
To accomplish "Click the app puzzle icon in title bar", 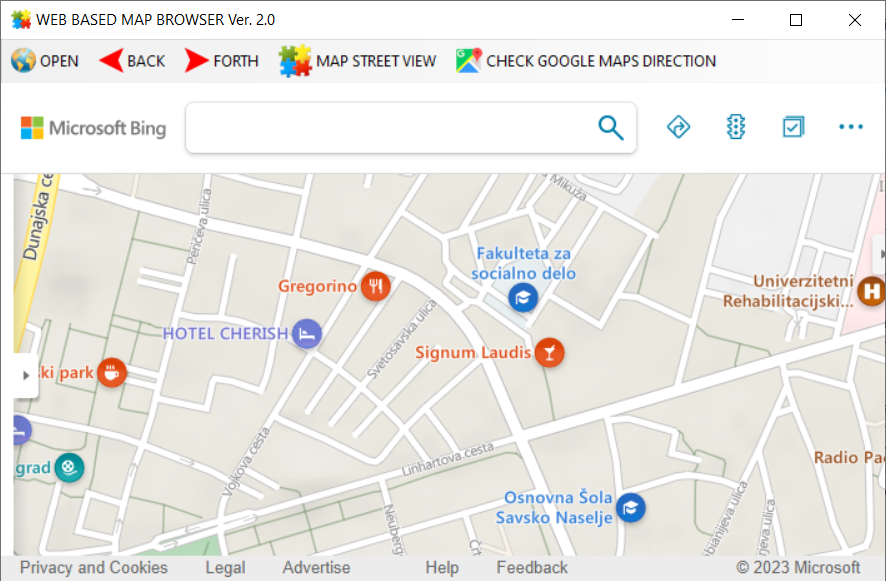I will point(21,20).
